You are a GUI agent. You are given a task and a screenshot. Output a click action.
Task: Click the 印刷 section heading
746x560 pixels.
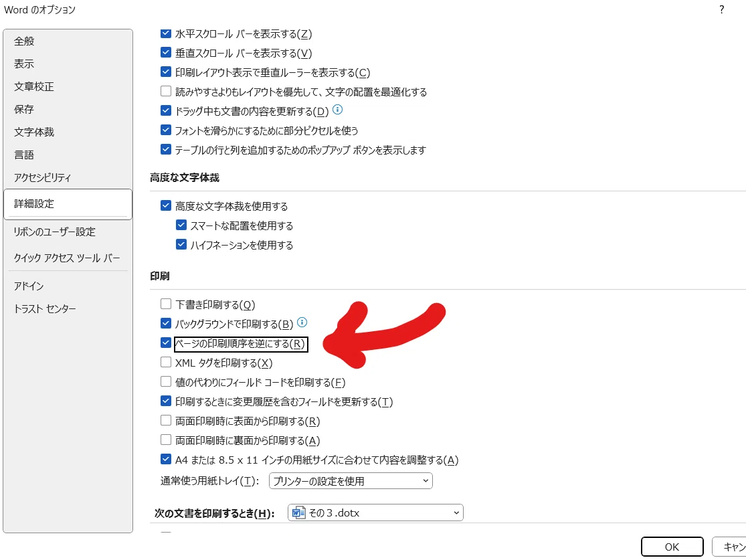pos(160,276)
